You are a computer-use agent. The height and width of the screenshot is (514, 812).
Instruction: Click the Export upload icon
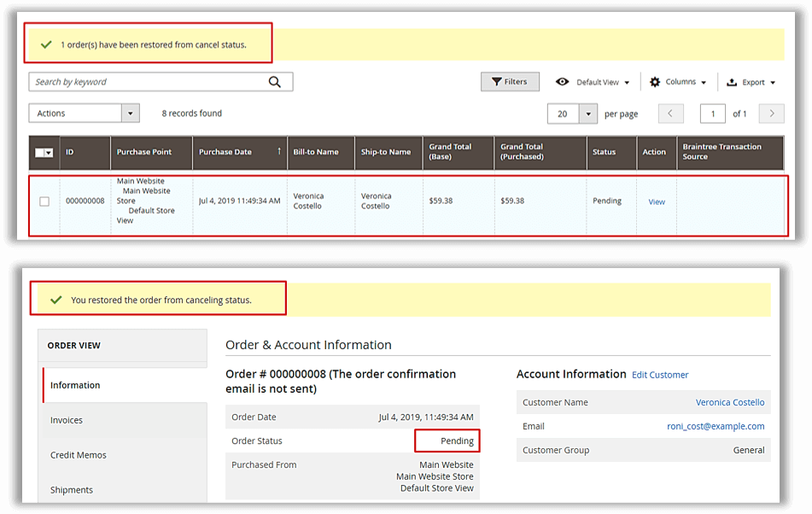pos(732,83)
